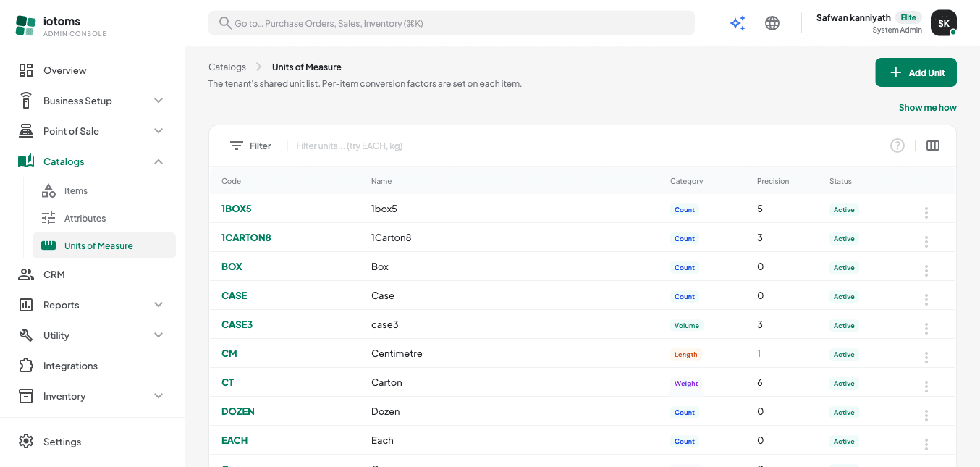Open the DOZEN unit code link
The width and height of the screenshot is (980, 467).
coord(238,411)
